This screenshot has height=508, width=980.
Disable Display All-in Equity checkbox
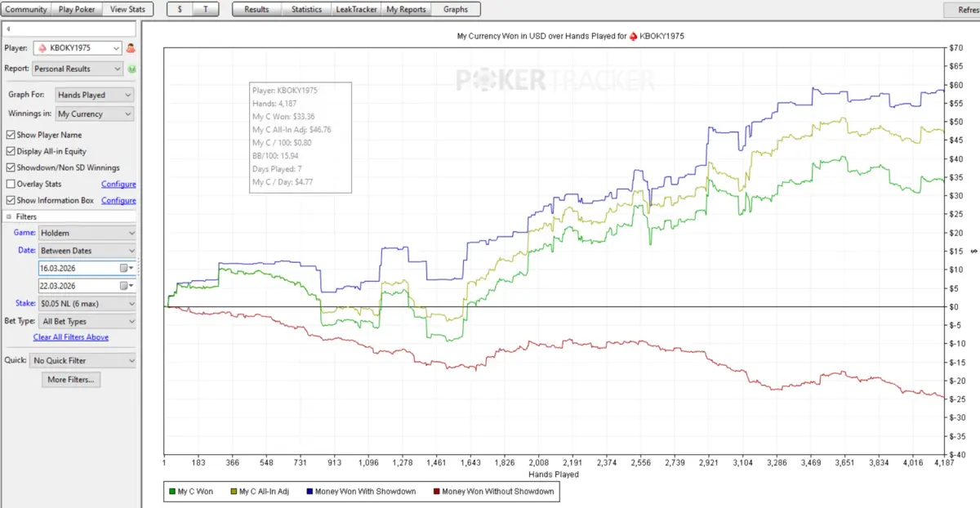[x=11, y=151]
